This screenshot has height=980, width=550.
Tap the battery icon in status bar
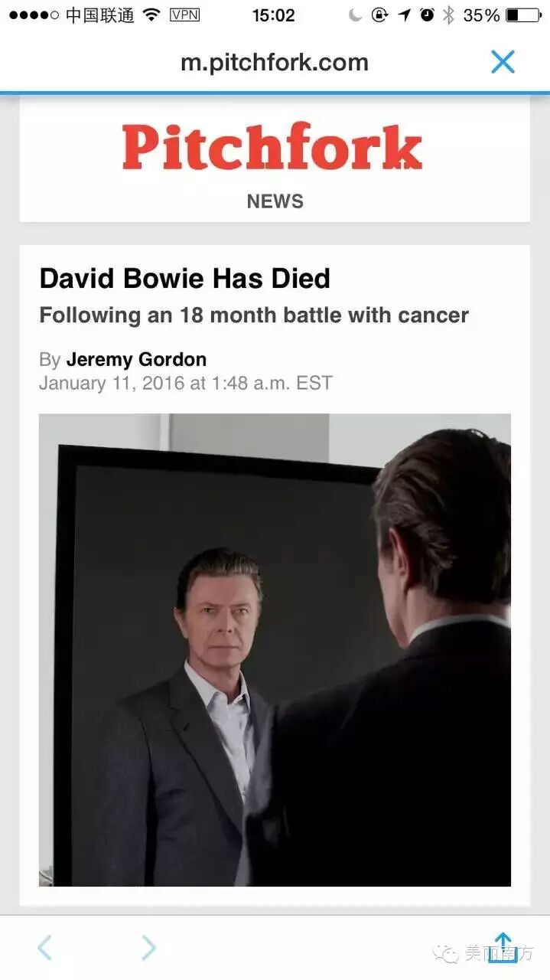523,15
